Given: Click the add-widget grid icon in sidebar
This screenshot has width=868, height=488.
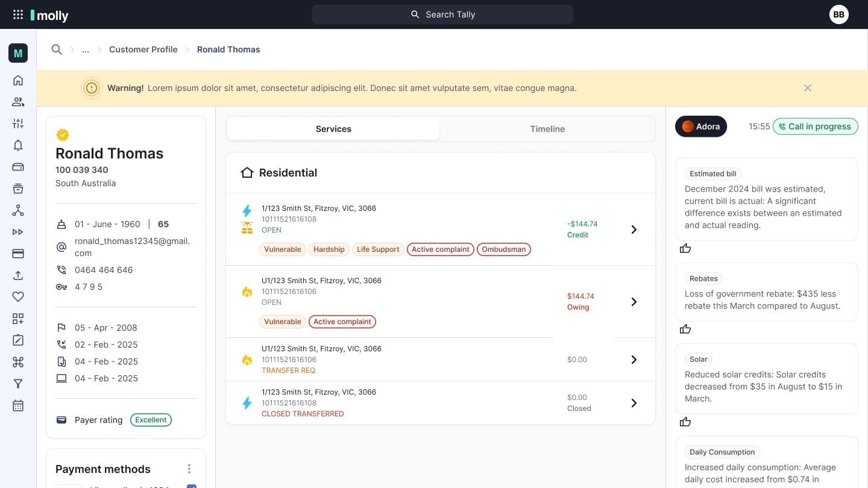Looking at the screenshot, I should point(18,319).
